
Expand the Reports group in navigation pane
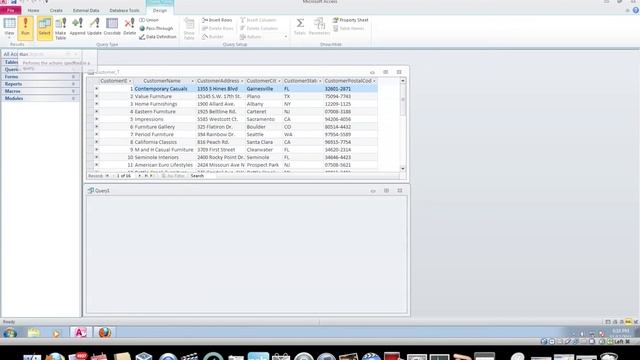point(40,84)
